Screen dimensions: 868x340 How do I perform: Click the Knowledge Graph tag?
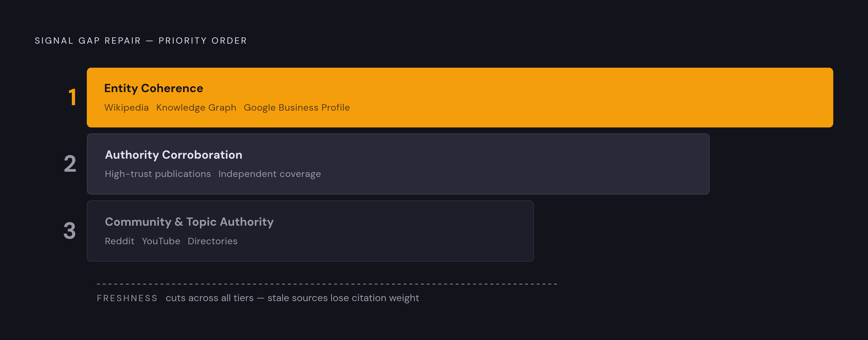pyautogui.click(x=196, y=108)
